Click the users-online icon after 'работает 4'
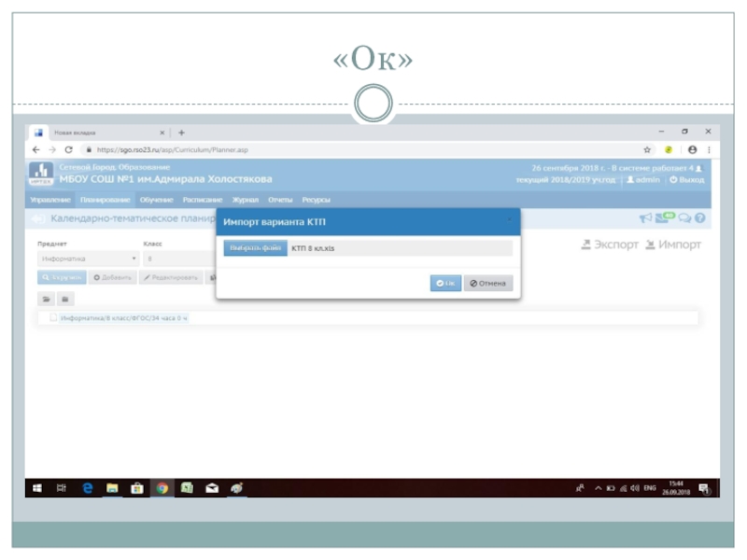 (698, 168)
